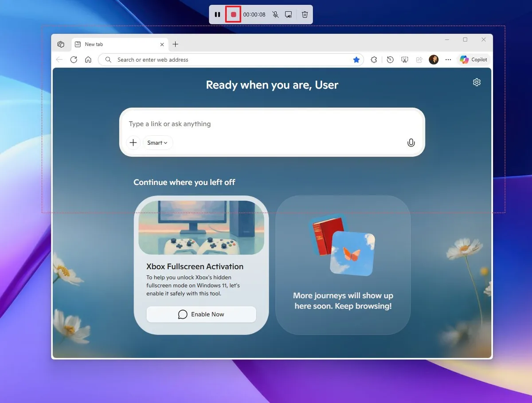
Task: Pause the screen recording
Action: (217, 14)
